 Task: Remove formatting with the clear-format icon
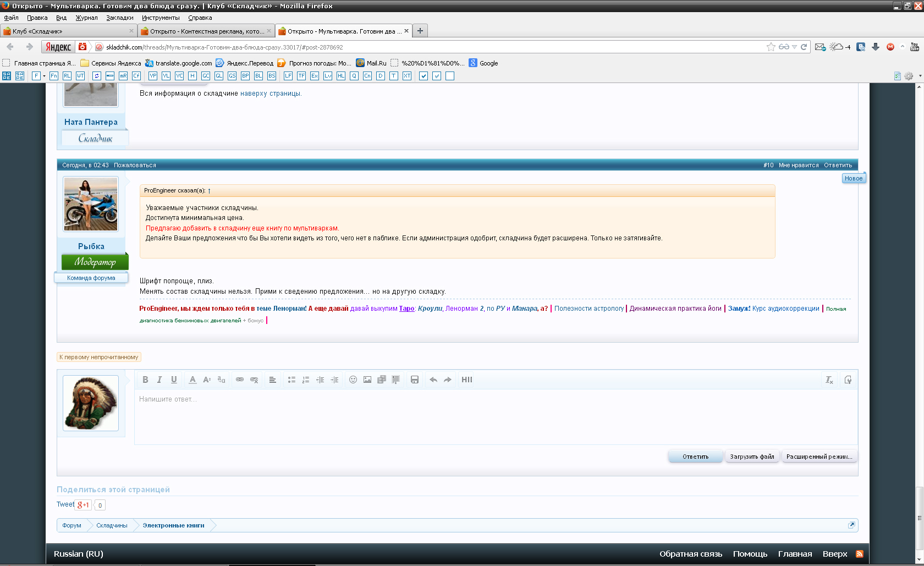tap(829, 380)
